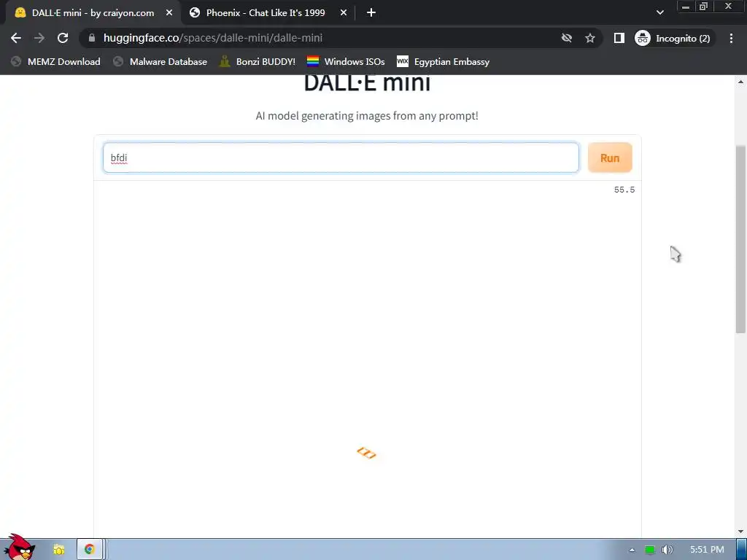The image size is (747, 560).
Task: Close the Chrome window
Action: coord(729,6)
